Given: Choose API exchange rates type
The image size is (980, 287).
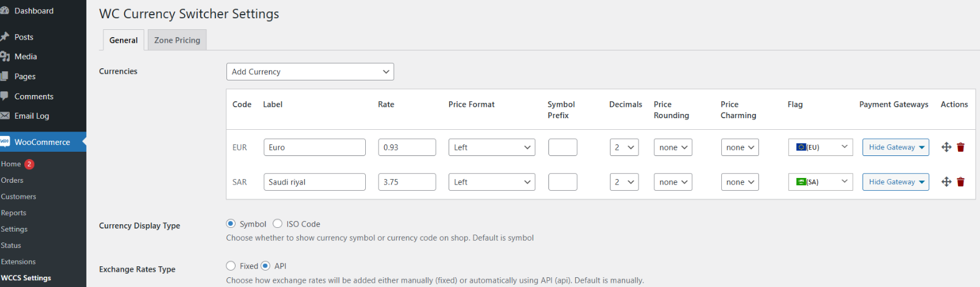Looking at the screenshot, I should tap(265, 266).
